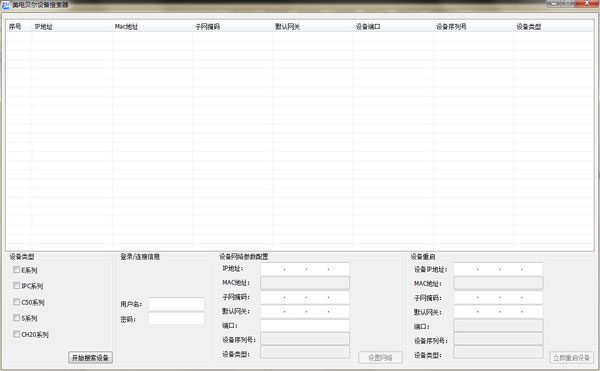
Task: Click the IP地址 field under 设备网络参数配置
Action: pyautogui.click(x=305, y=269)
